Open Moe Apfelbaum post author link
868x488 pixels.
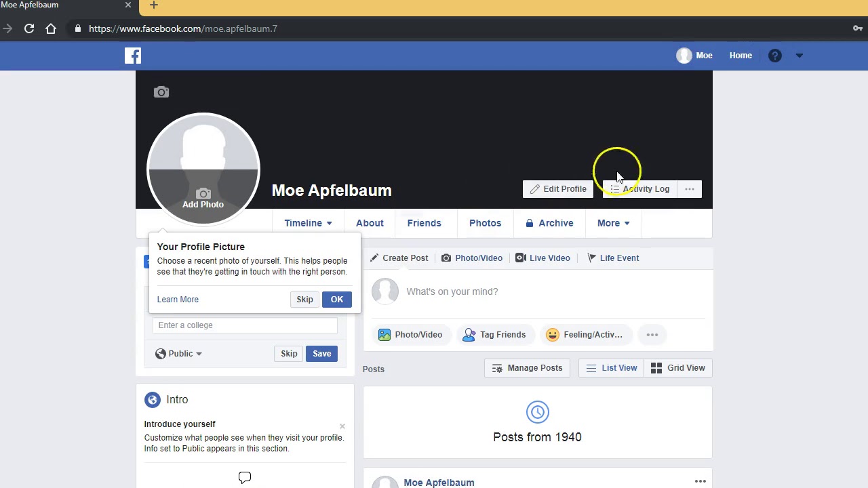pyautogui.click(x=439, y=483)
